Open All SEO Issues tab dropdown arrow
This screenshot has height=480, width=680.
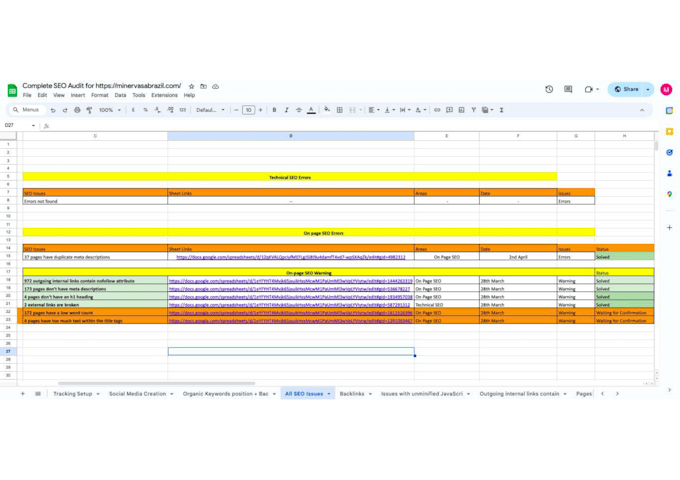[x=329, y=394]
